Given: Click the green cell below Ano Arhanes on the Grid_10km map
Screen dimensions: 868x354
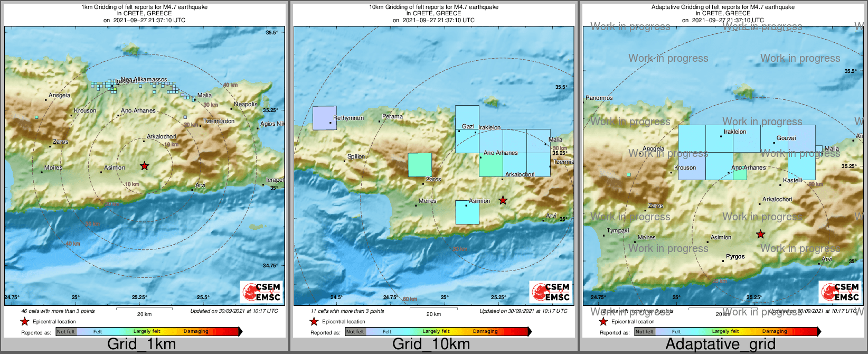Looking at the screenshot, I should pos(491,165).
